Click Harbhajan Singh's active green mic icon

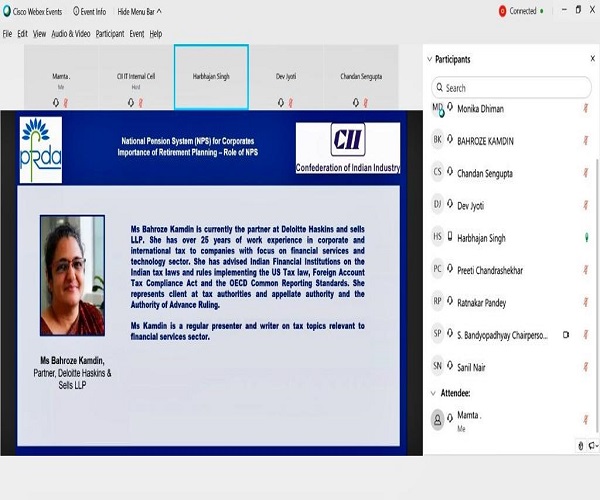point(587,238)
